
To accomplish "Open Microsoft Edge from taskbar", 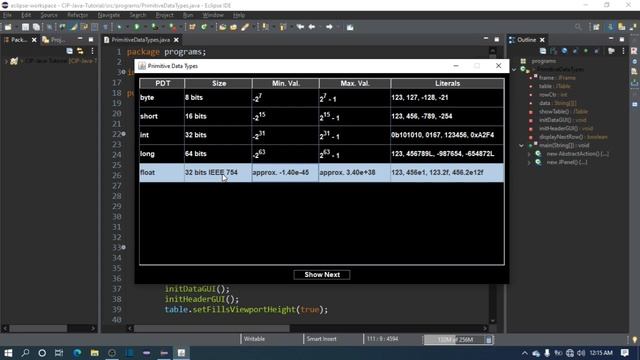I will (77, 353).
